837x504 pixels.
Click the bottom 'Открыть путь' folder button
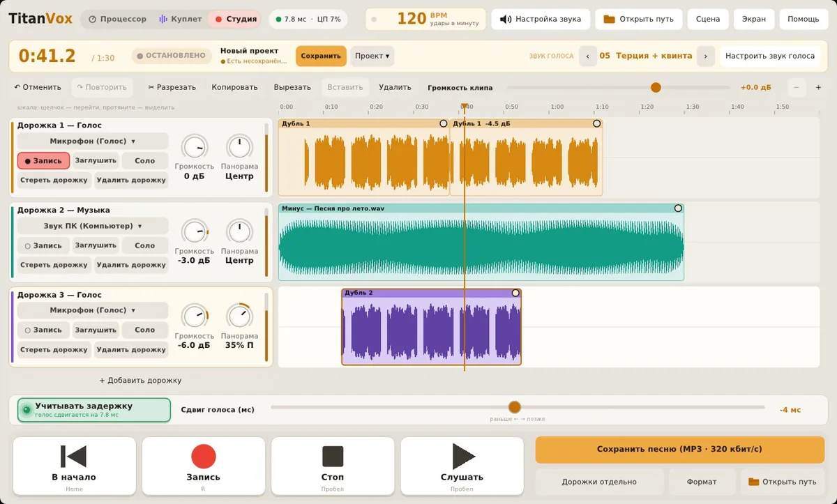(x=783, y=482)
